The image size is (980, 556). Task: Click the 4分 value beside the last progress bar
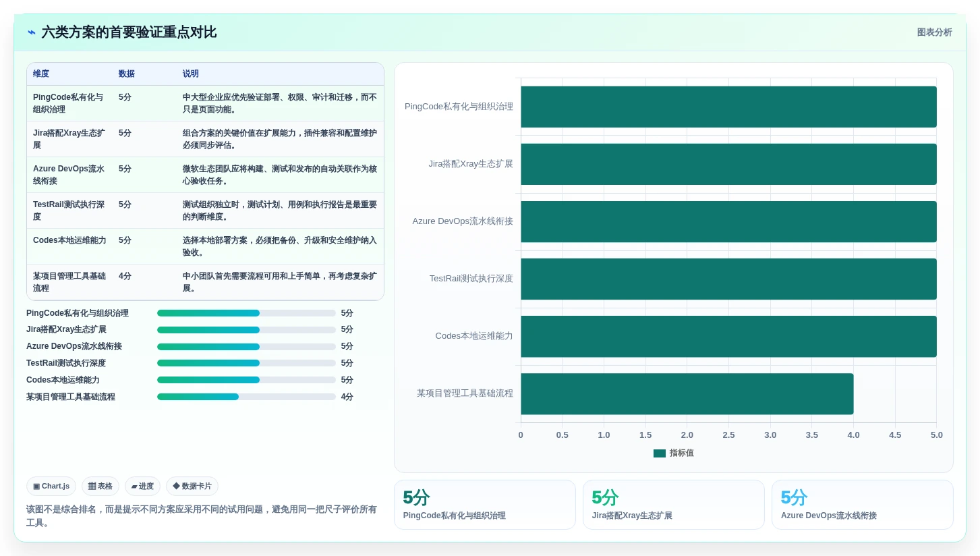click(347, 397)
